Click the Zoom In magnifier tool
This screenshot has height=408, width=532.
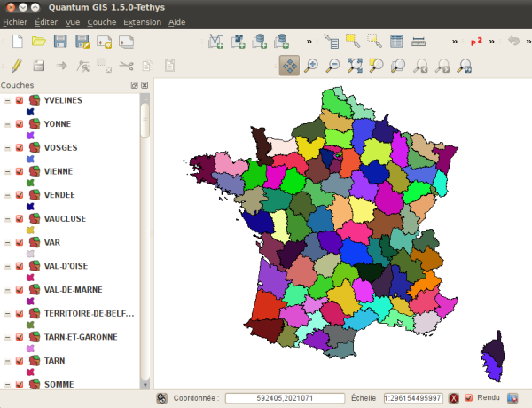pos(310,66)
